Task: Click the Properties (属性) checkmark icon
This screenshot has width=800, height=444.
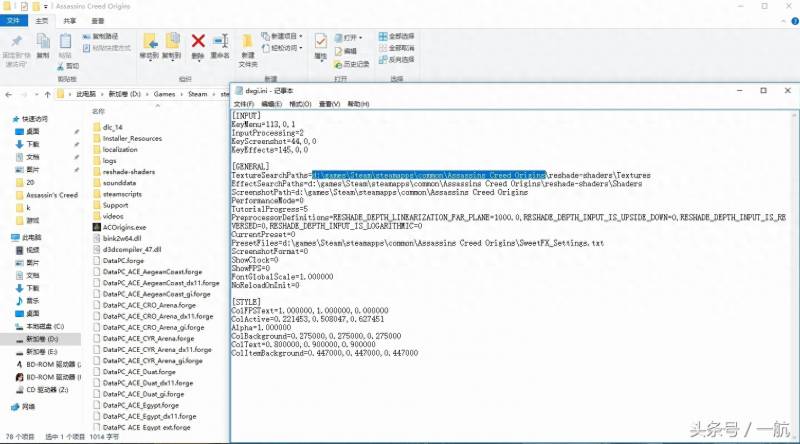Action: click(320, 41)
